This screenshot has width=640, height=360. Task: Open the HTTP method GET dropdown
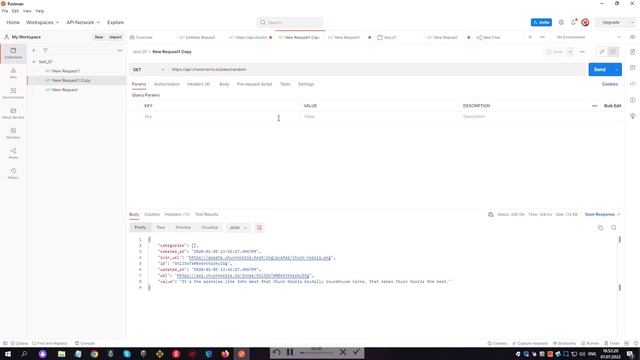pos(149,70)
